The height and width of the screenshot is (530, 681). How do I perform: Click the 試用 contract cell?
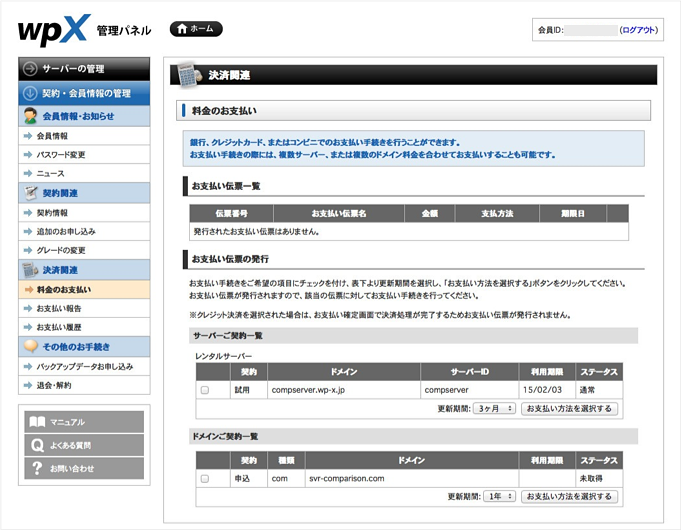point(249,390)
